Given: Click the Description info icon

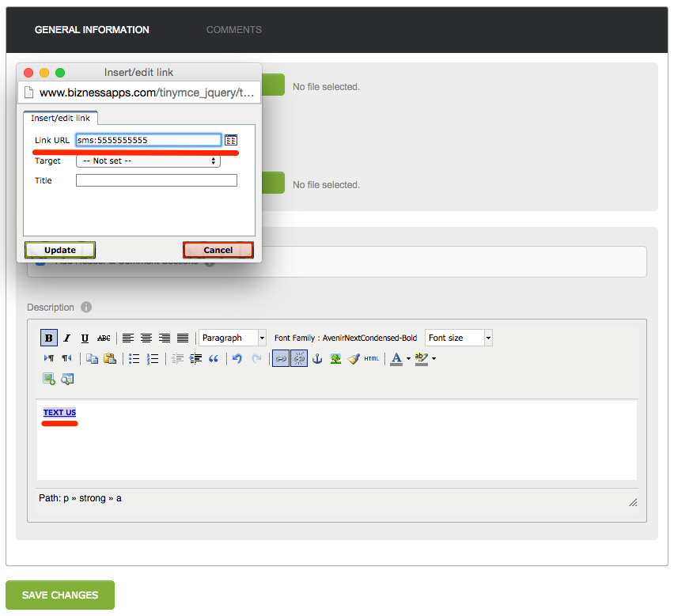Looking at the screenshot, I should (86, 307).
